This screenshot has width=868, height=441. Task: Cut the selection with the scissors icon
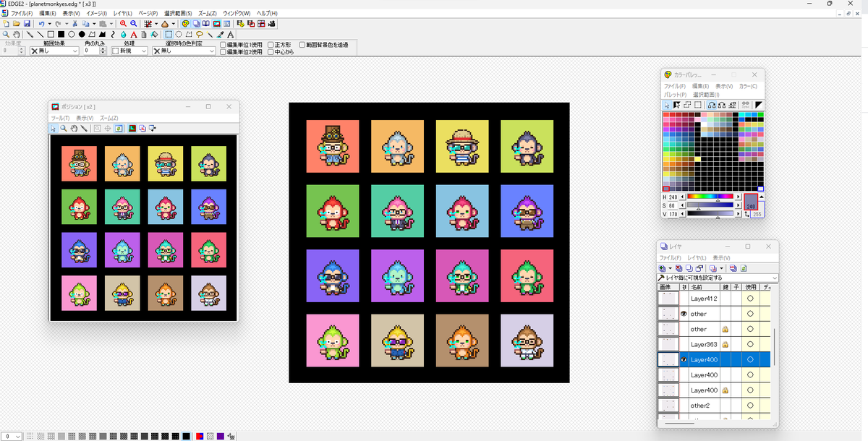click(x=75, y=24)
